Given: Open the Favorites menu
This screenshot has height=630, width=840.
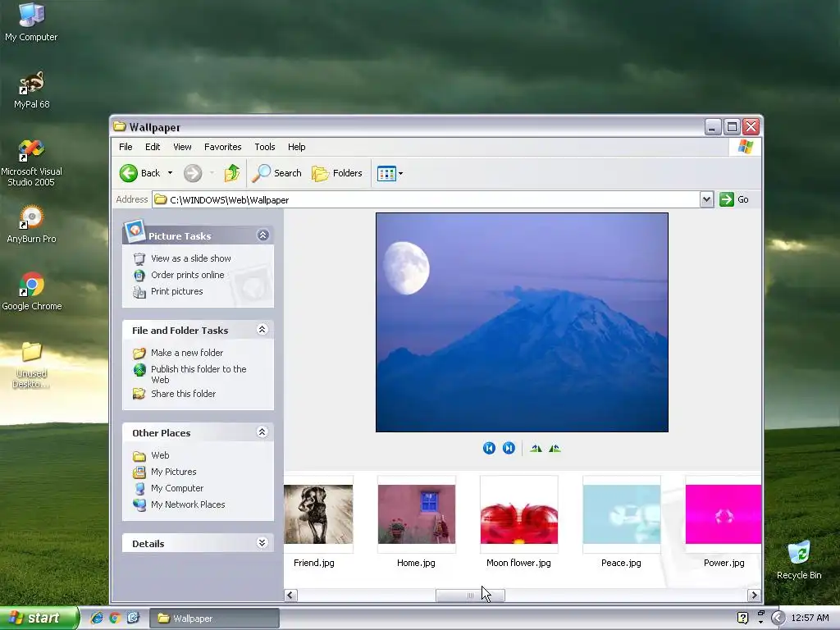Looking at the screenshot, I should [x=223, y=147].
